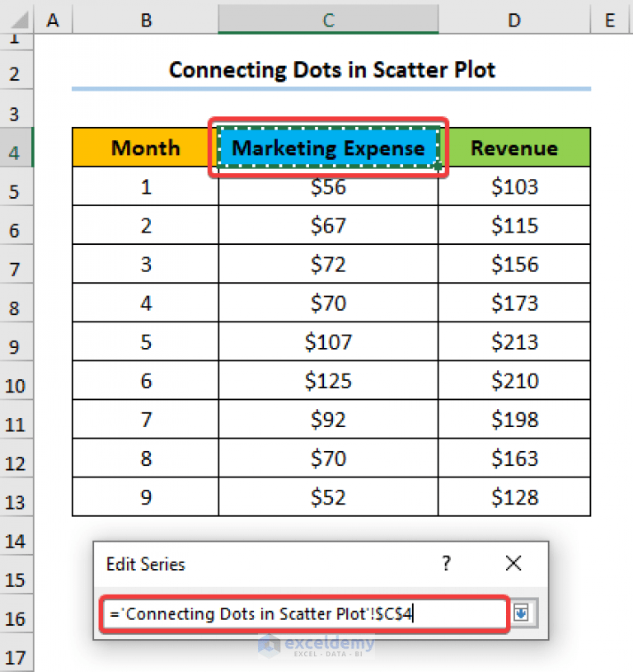Image resolution: width=633 pixels, height=672 pixels.
Task: Select row 14 header
Action: tap(16, 536)
